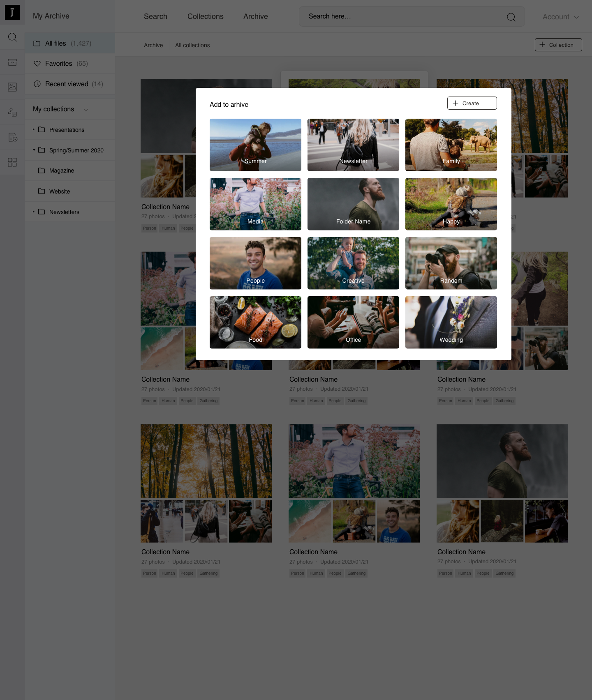This screenshot has width=592, height=700.
Task: Open the grid layout icon in left rail
Action: 12,162
